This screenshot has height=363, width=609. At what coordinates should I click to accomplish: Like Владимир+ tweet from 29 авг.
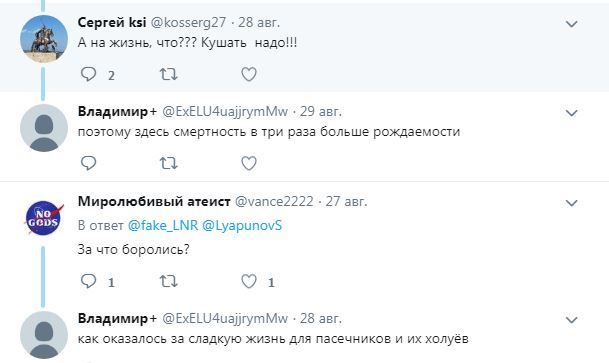(249, 163)
